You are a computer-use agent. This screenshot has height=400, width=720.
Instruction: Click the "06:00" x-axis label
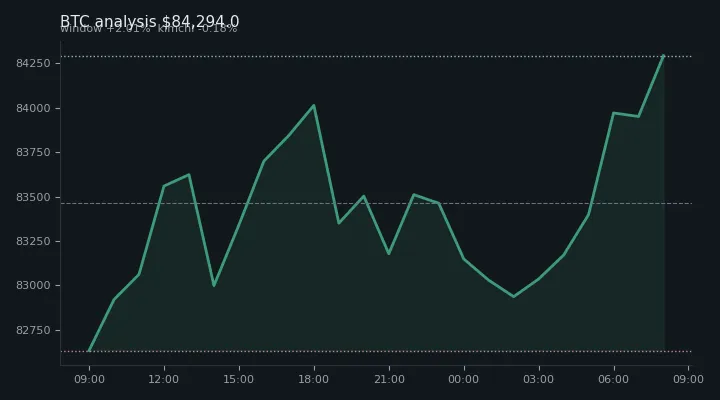pos(614,379)
